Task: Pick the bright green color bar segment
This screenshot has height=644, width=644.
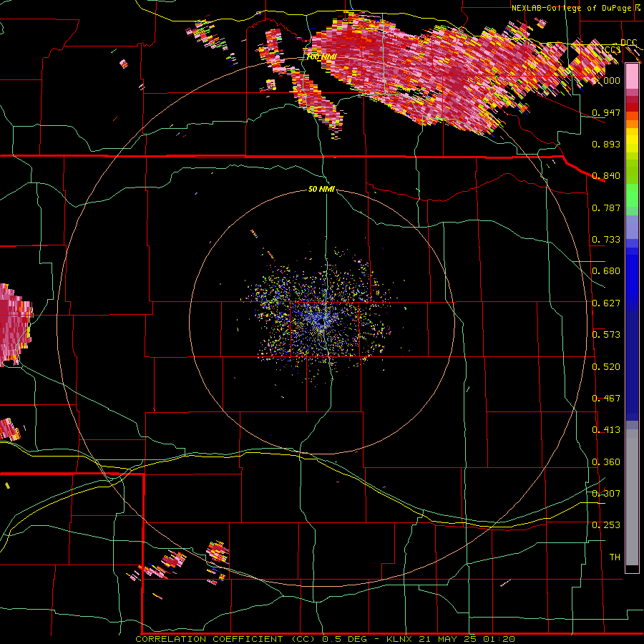Action: pyautogui.click(x=632, y=195)
